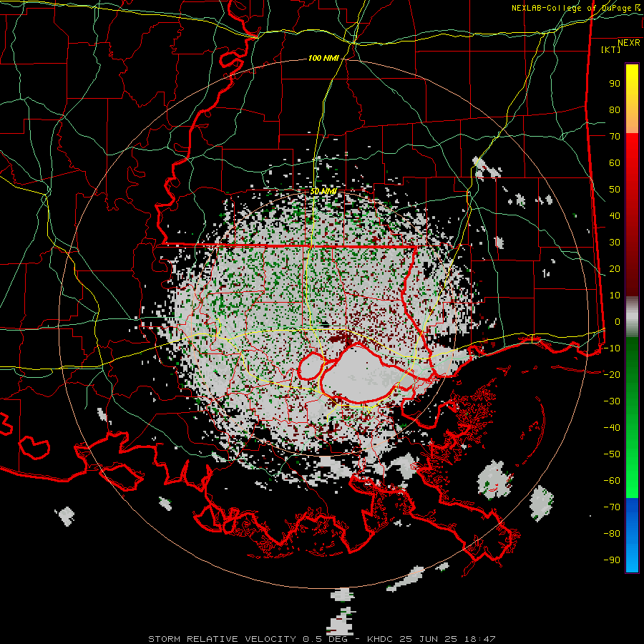The image size is (644, 644).
Task: Click the -60 value on the velocity scale
Action: [x=612, y=481]
